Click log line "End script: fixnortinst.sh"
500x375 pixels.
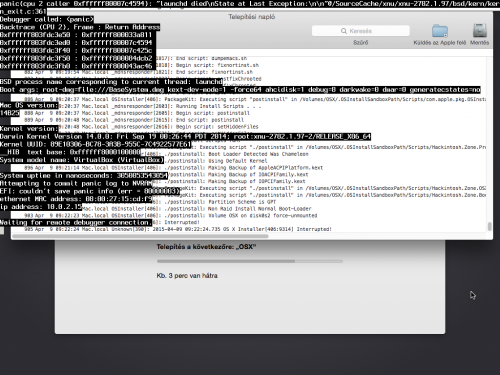(214, 72)
